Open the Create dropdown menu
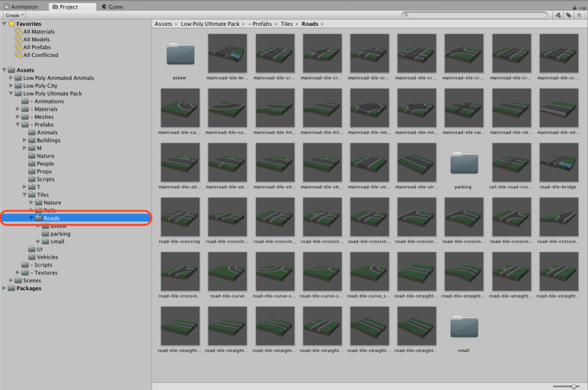This screenshot has width=588, height=390. click(x=15, y=15)
